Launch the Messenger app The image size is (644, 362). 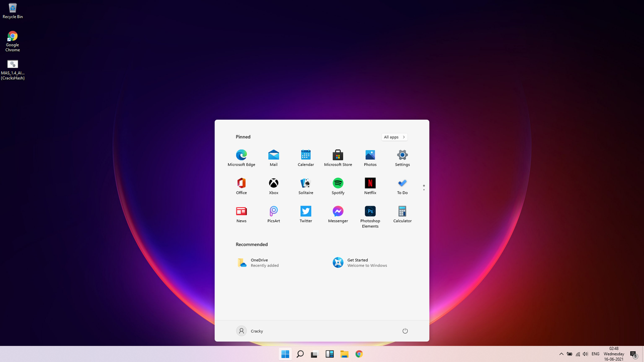tap(338, 214)
